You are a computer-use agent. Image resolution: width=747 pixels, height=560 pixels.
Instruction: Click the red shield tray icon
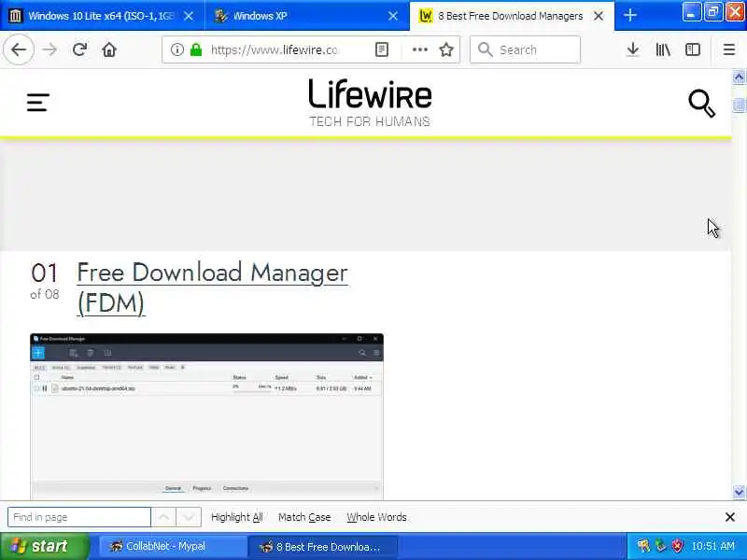pos(677,546)
